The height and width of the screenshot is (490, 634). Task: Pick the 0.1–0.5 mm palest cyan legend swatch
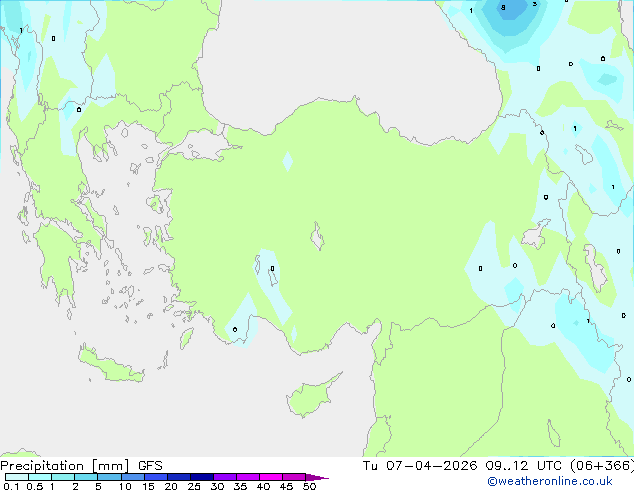click(17, 477)
